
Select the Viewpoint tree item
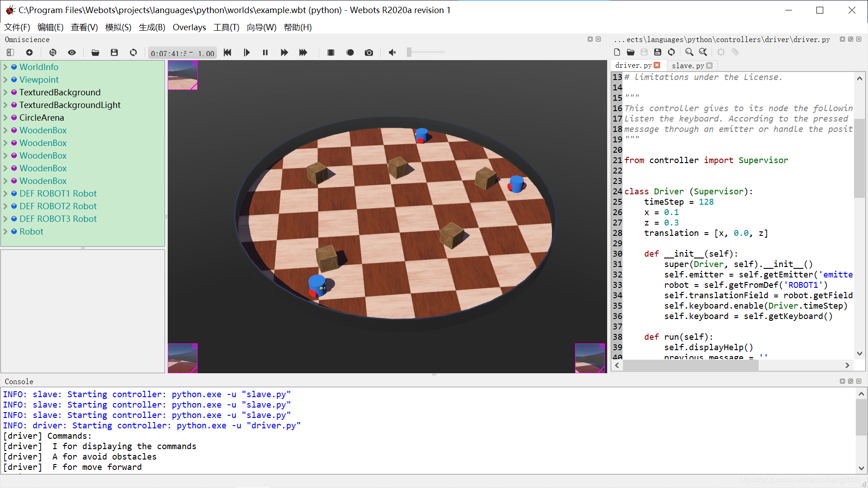tap(39, 80)
